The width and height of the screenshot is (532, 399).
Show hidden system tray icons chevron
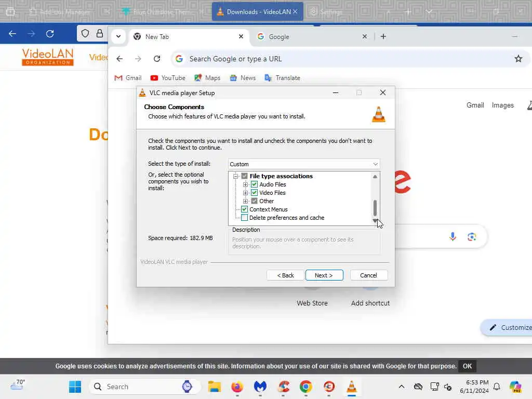click(x=402, y=387)
